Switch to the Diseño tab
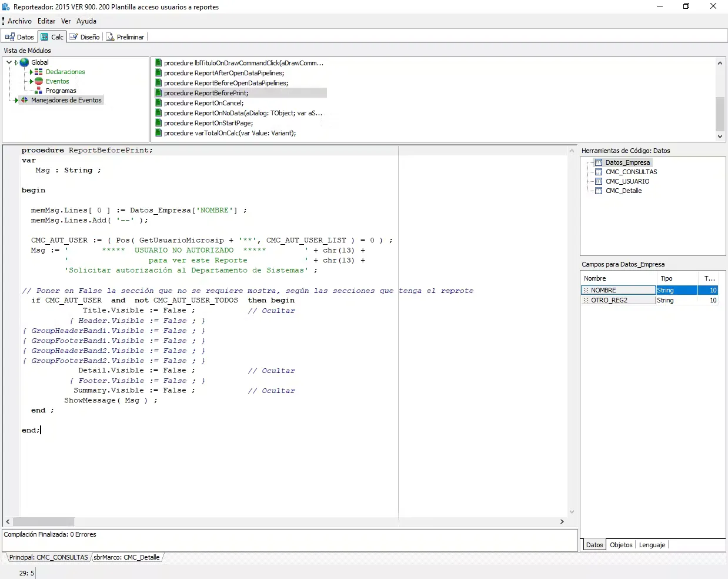This screenshot has width=728, height=579. point(84,36)
